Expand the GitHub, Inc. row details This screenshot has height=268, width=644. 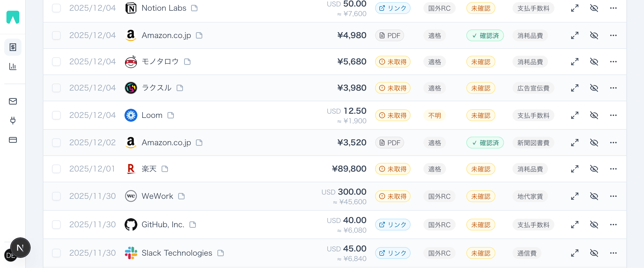point(575,225)
